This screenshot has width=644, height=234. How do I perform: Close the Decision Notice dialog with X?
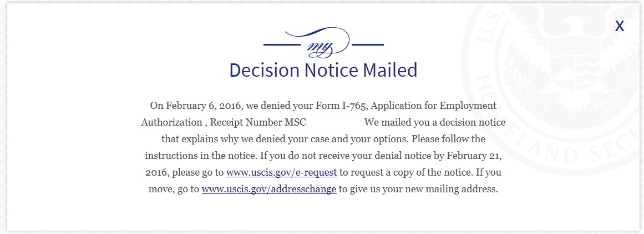click(620, 26)
